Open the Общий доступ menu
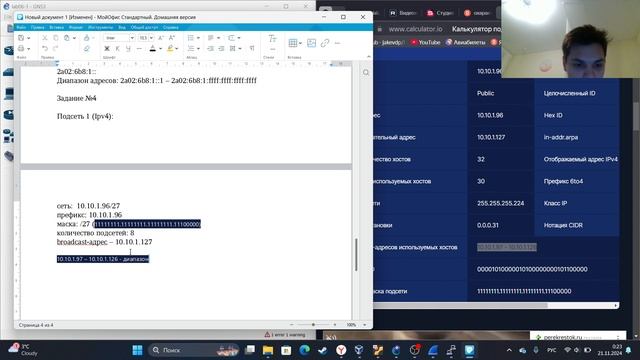The image size is (640, 360). click(144, 27)
